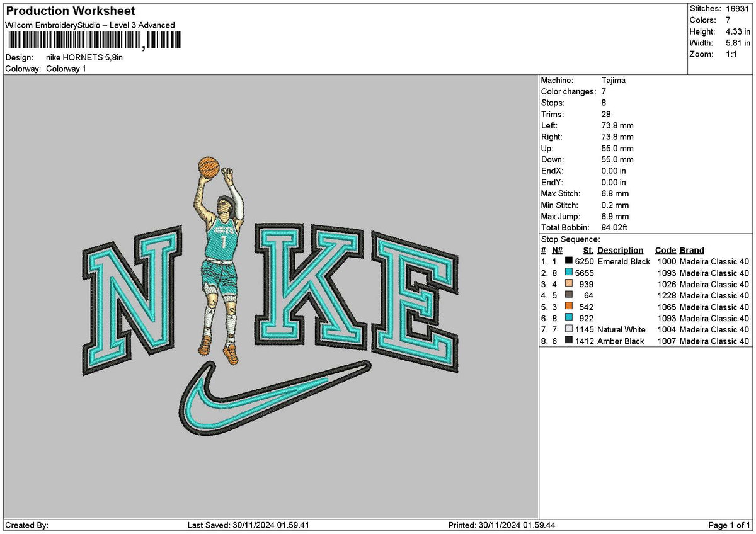Viewport: 756px width, 534px height.
Task: Click thread code "1228"
Action: pos(667,295)
